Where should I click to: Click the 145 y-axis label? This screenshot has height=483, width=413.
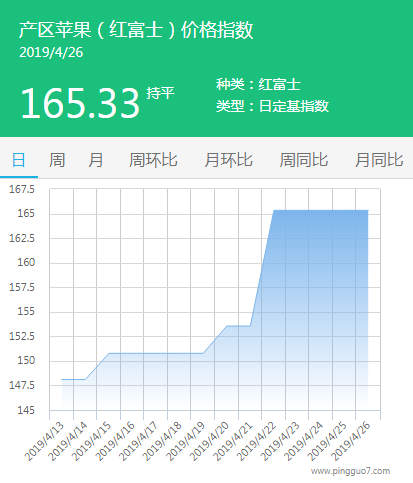coord(26,410)
